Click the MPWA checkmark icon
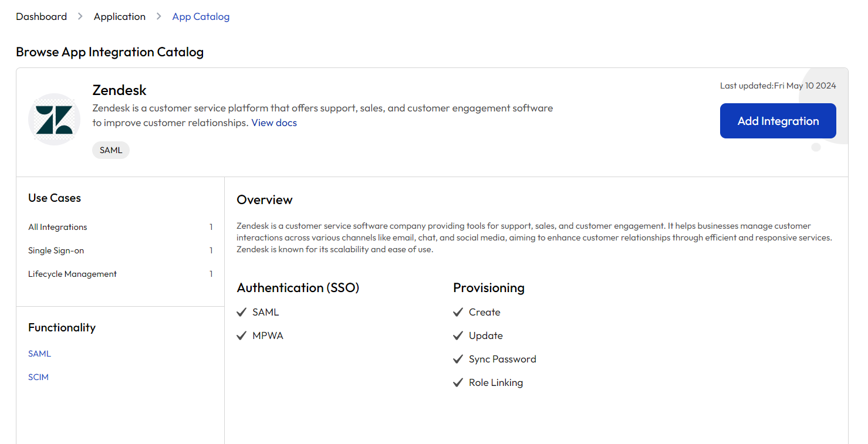The image size is (868, 444). pyautogui.click(x=241, y=336)
